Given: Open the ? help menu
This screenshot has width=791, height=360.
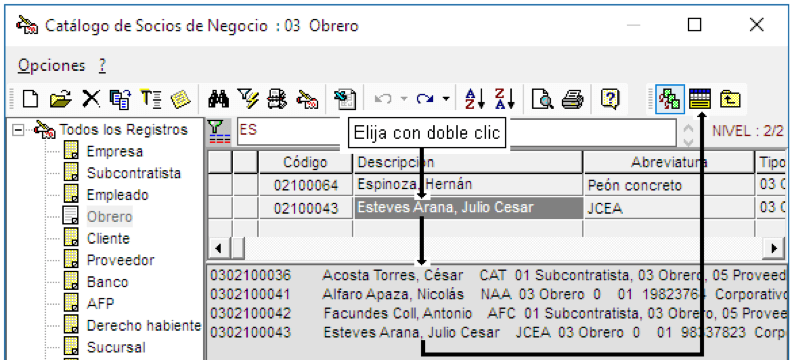Looking at the screenshot, I should click(102, 66).
